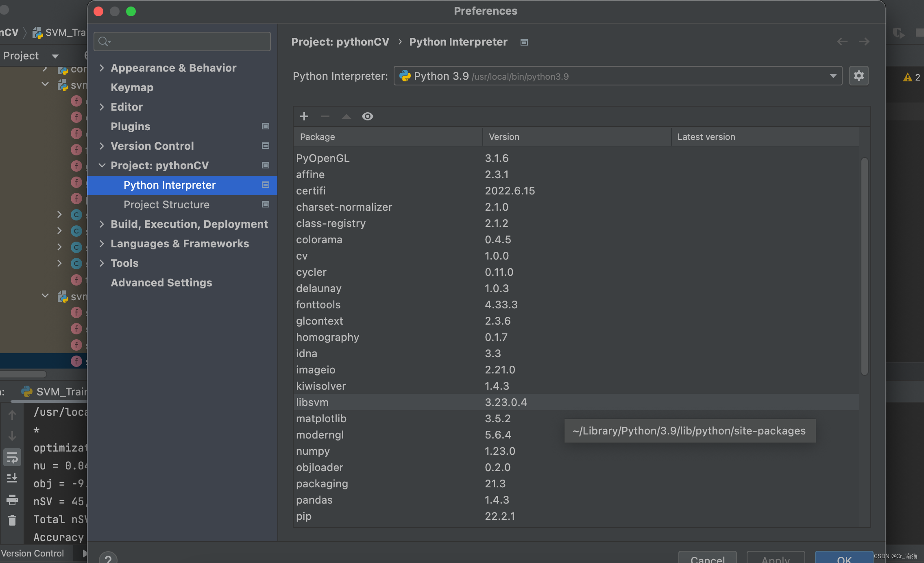
Task: Toggle the Show early releases eye icon
Action: (x=367, y=117)
